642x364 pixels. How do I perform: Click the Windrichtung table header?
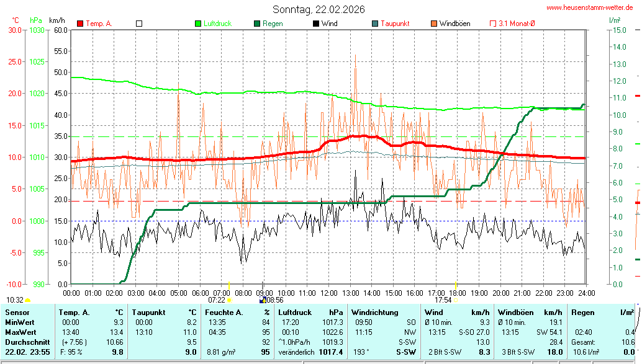375,313
